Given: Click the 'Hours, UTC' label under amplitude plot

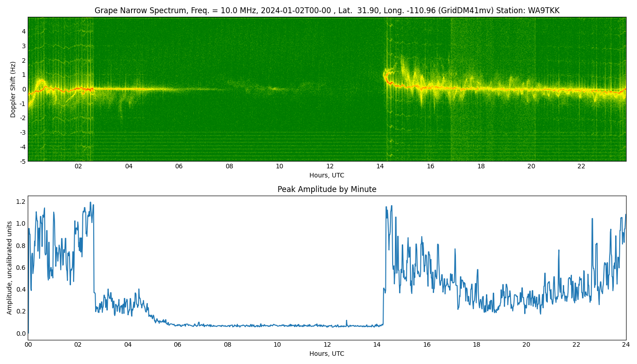Looking at the screenshot, I should click(327, 354).
